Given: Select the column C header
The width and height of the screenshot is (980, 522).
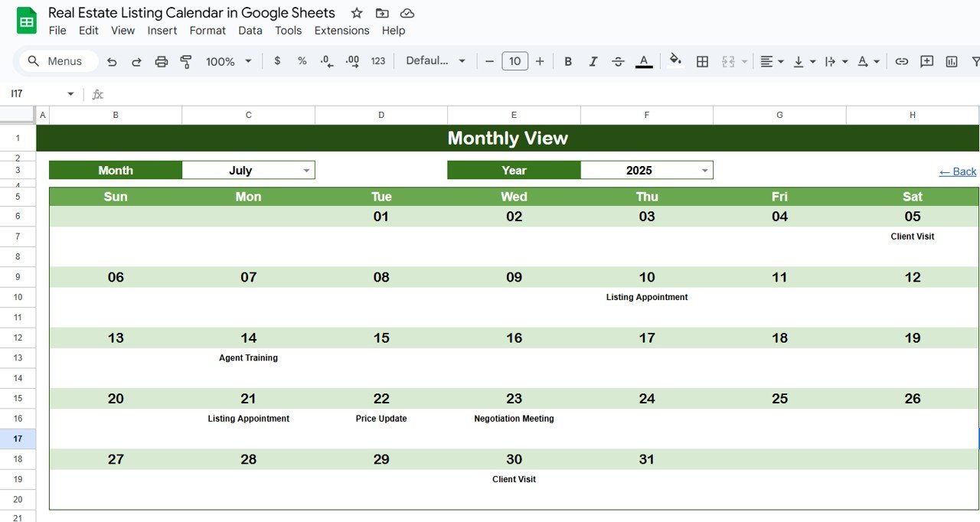Looking at the screenshot, I should coord(248,115).
